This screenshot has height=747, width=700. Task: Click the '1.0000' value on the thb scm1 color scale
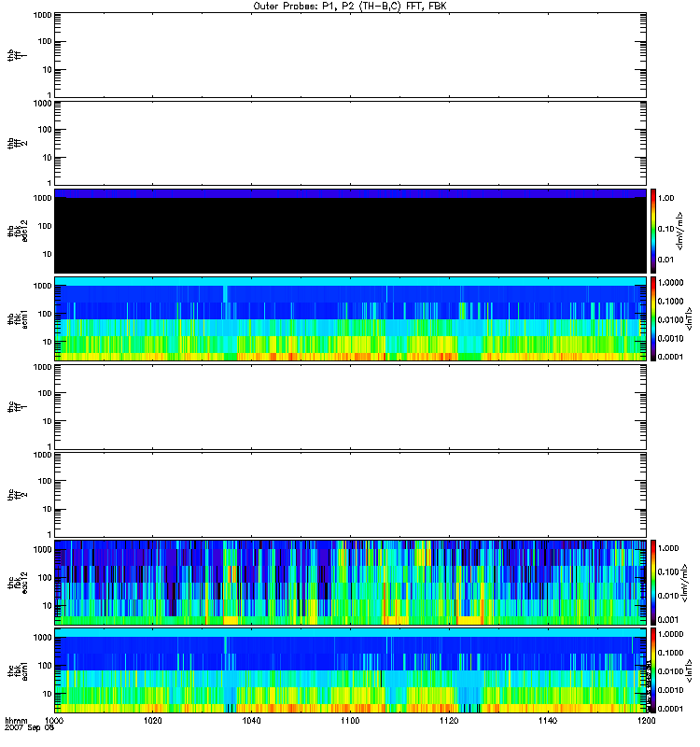tap(670, 283)
